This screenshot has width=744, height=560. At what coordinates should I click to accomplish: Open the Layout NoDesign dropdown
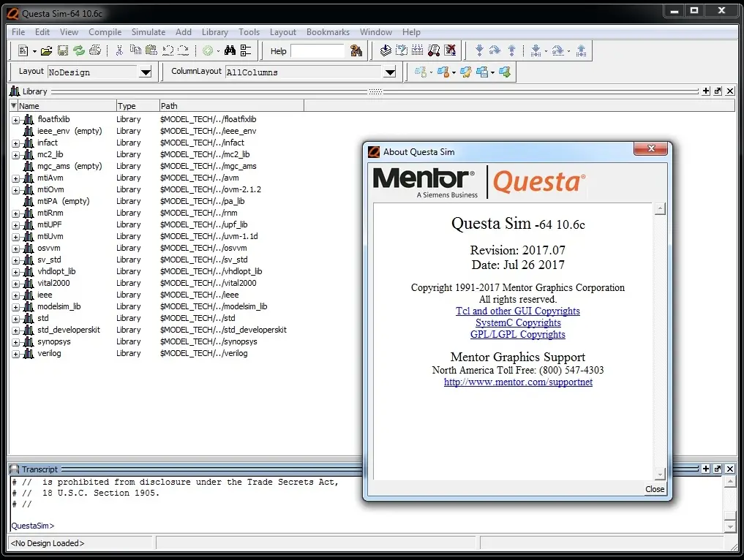coord(146,72)
